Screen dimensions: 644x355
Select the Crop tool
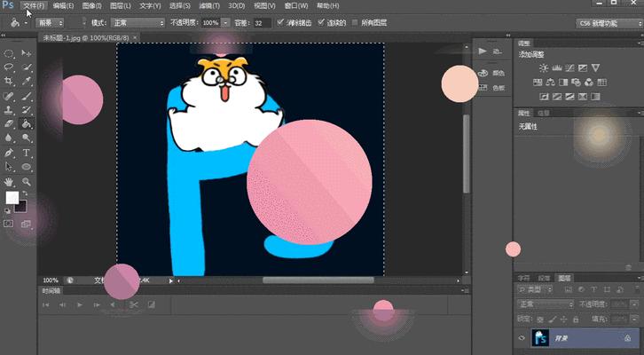pyautogui.click(x=9, y=81)
